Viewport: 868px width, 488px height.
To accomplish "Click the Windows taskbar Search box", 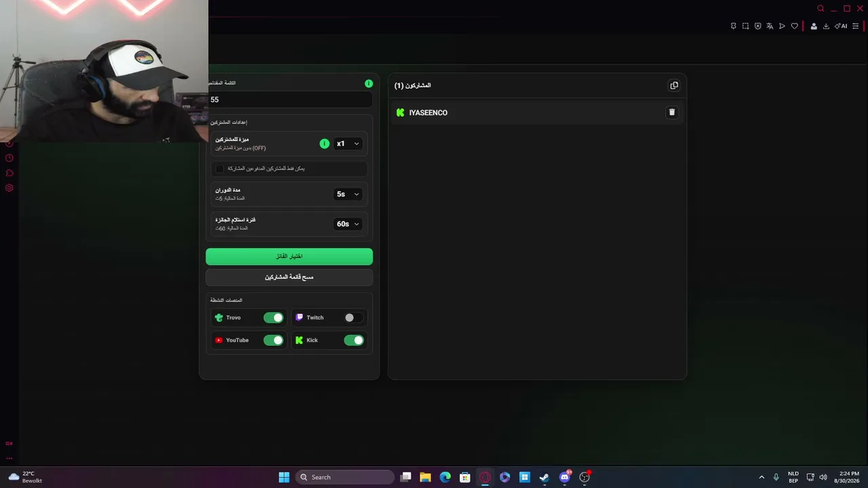I will (345, 477).
